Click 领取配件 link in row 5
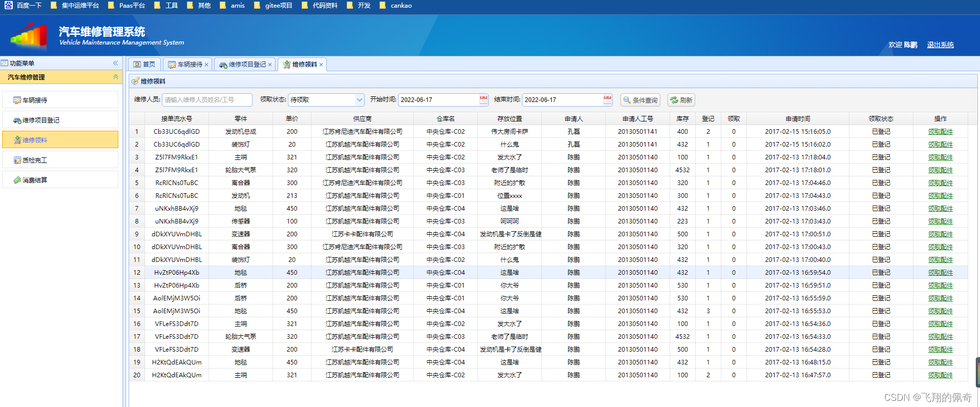 click(x=941, y=183)
